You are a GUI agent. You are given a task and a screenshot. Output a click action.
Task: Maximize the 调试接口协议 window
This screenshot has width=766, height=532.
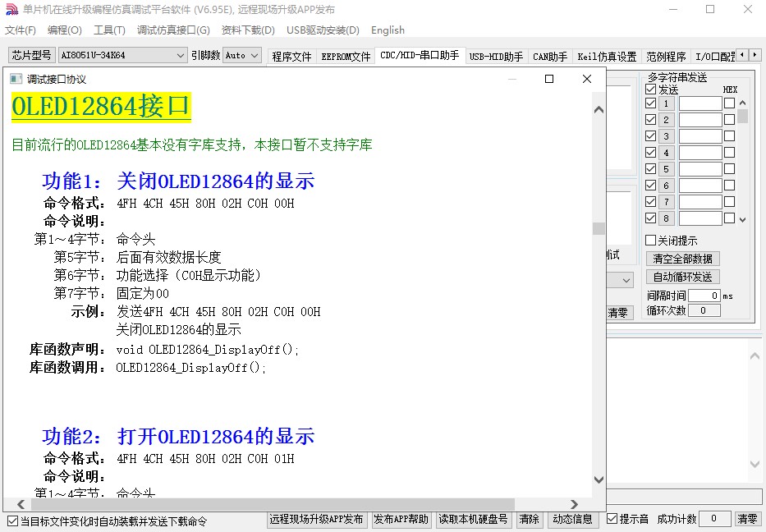pyautogui.click(x=549, y=79)
